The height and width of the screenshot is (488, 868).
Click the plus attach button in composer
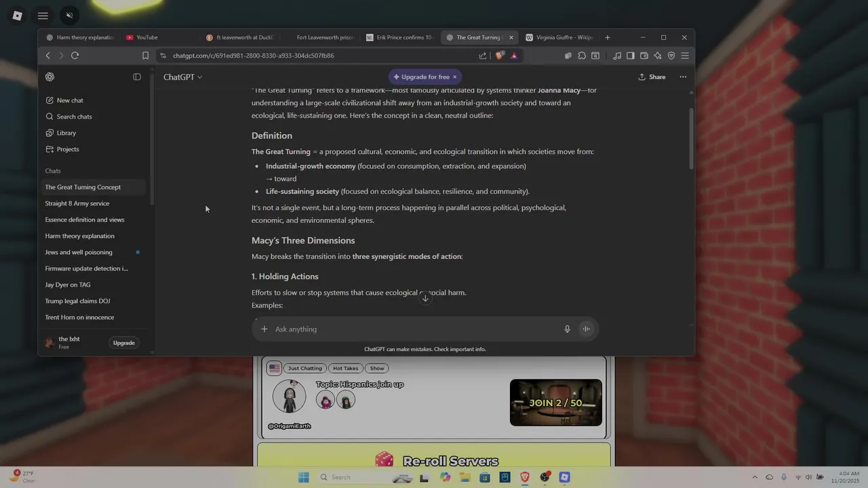click(x=264, y=329)
